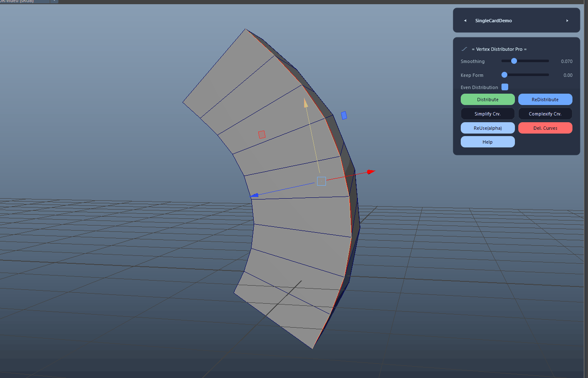588x378 pixels.
Task: Go to next card with right arrow
Action: (567, 21)
